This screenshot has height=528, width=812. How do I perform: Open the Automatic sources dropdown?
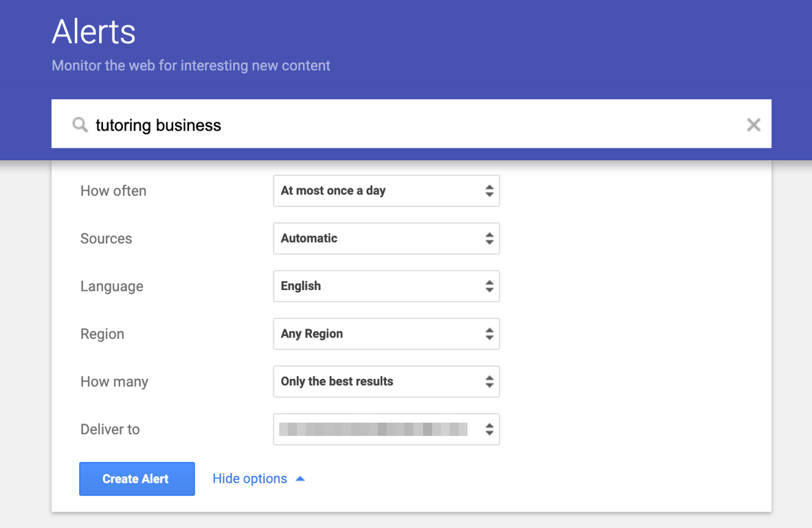[385, 238]
